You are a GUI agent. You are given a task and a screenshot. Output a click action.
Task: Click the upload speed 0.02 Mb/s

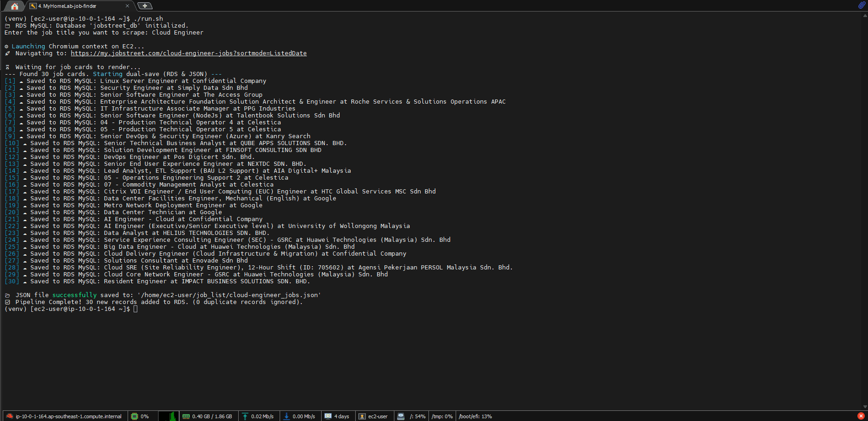(262, 416)
